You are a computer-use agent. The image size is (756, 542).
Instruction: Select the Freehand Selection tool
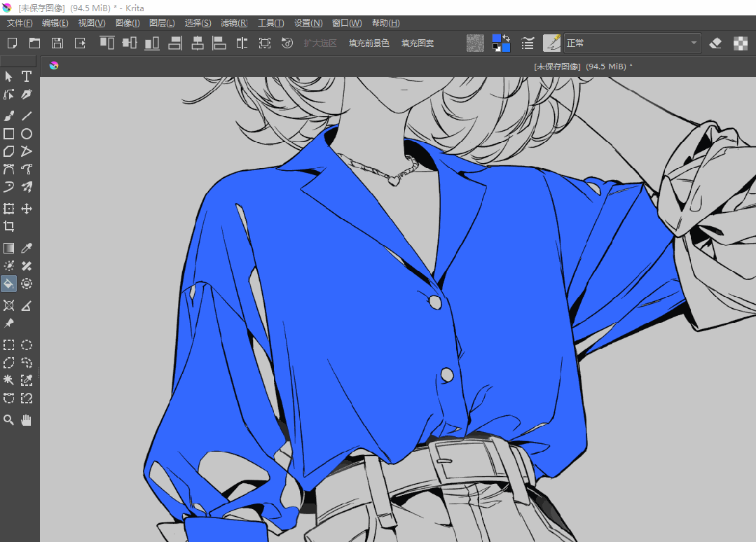pyautogui.click(x=27, y=363)
